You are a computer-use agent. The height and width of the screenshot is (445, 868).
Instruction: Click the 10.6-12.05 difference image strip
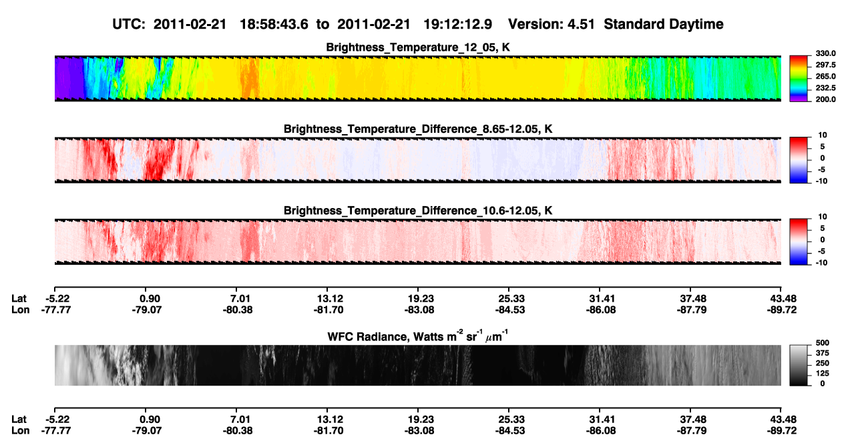pos(418,242)
